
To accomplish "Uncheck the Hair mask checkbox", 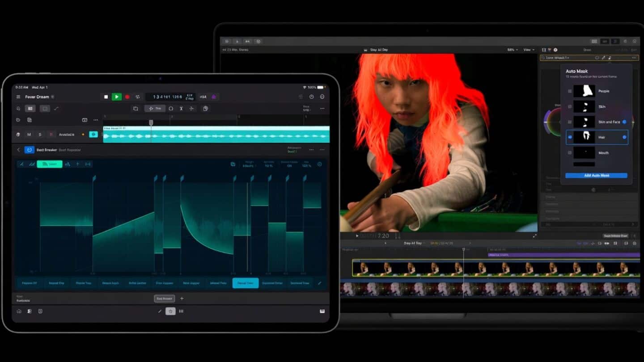I will 569,137.
